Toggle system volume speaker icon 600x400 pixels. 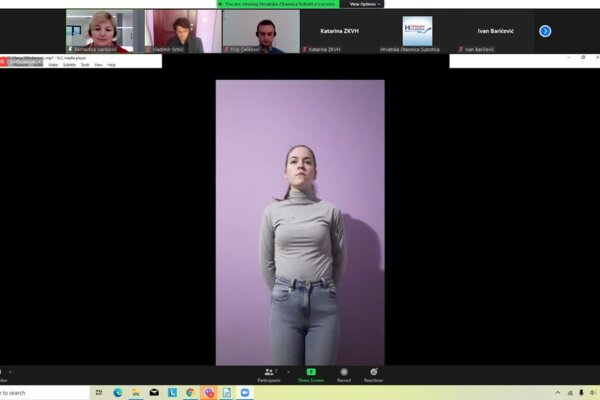(x=581, y=393)
